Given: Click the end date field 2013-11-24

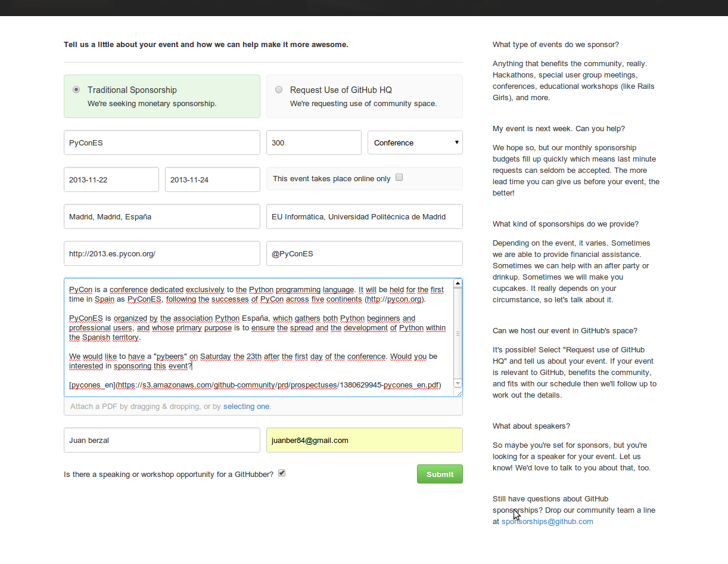Looking at the screenshot, I should tap(212, 179).
